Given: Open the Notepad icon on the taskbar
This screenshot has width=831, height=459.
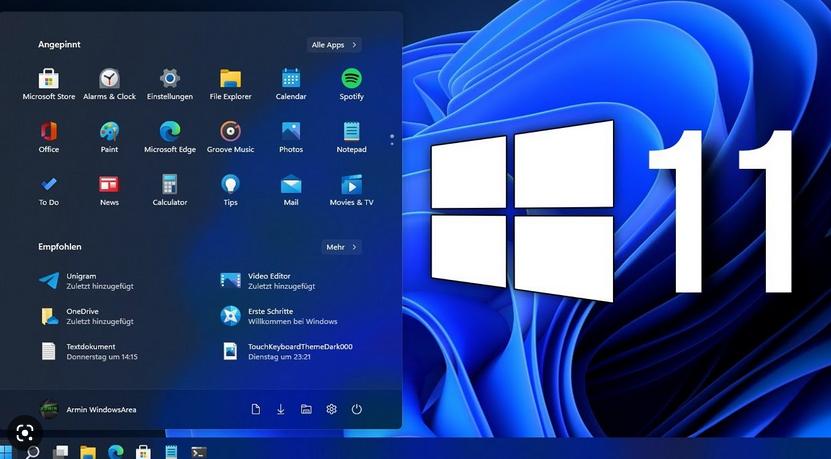Looking at the screenshot, I should [x=171, y=452].
